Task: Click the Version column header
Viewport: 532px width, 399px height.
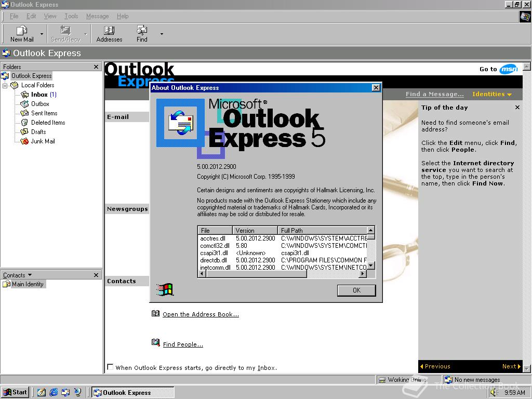Action: pos(255,230)
